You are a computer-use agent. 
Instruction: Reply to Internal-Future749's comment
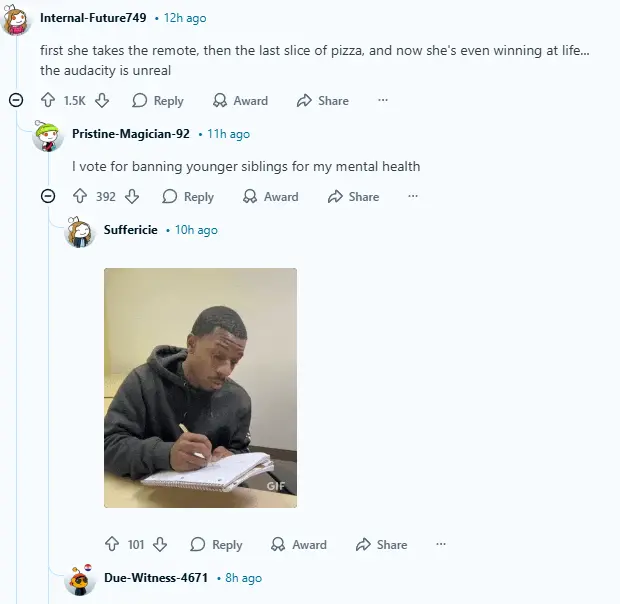click(158, 101)
